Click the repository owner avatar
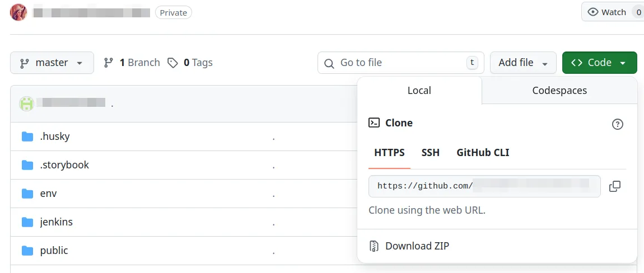Image resolution: width=644 pixels, height=273 pixels. point(18,12)
